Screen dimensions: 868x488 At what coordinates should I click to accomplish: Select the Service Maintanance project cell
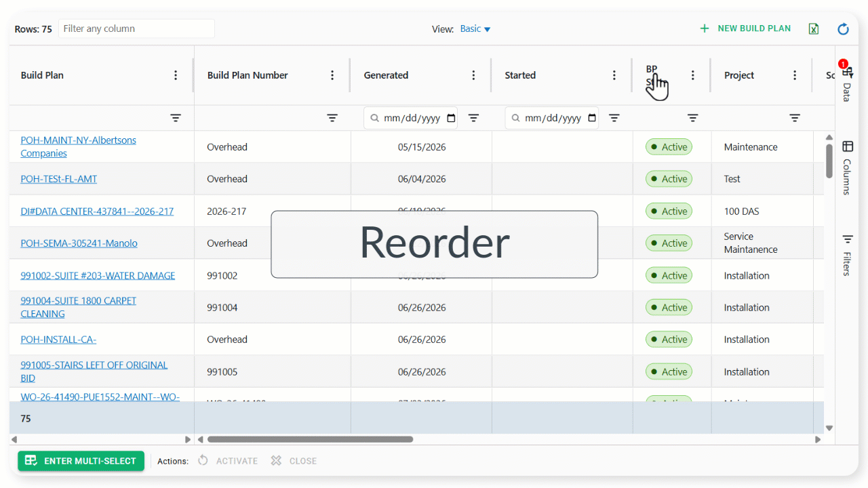click(x=762, y=243)
